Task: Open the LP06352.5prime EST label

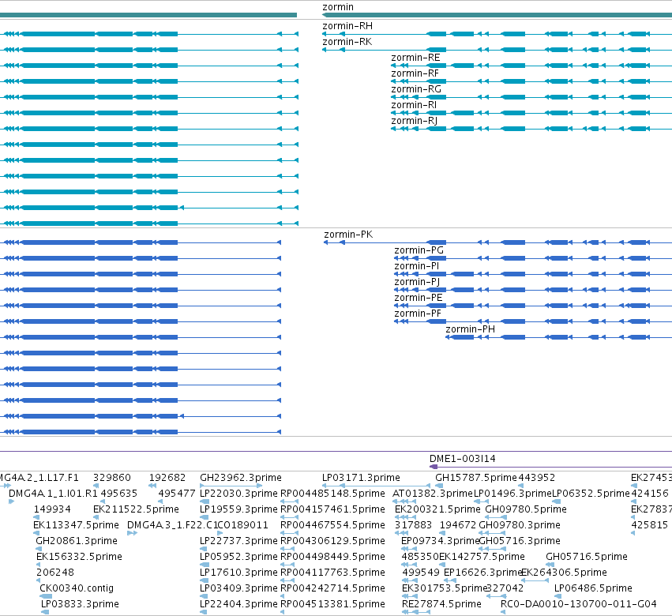Action: pos(591,494)
